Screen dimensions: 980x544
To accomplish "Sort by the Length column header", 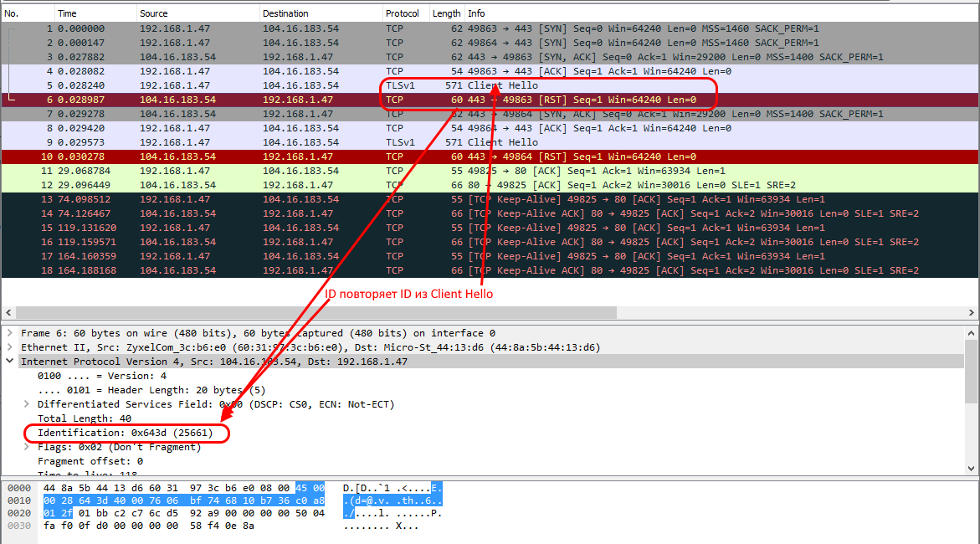I will coord(446,13).
